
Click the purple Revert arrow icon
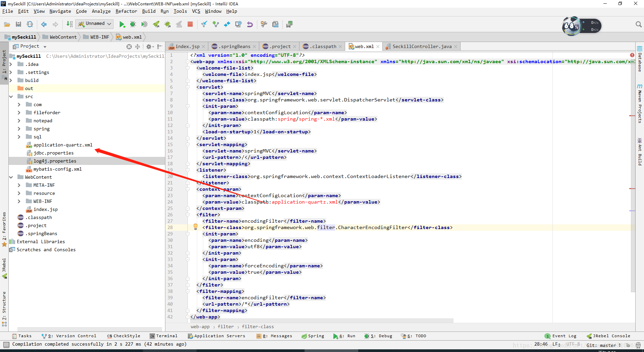point(250,24)
